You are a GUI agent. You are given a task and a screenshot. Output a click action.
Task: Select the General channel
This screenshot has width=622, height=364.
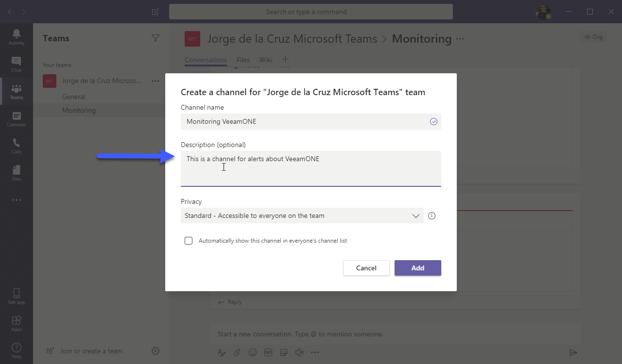(74, 97)
